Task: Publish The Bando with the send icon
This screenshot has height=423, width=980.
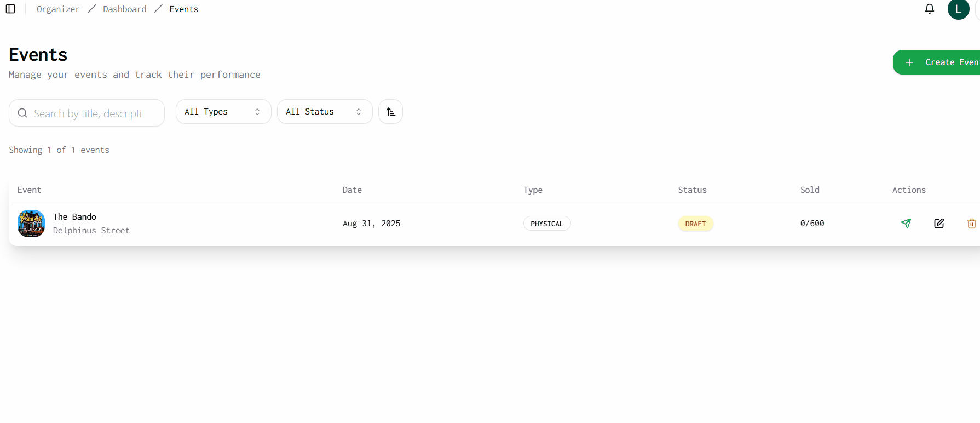Action: pos(906,223)
